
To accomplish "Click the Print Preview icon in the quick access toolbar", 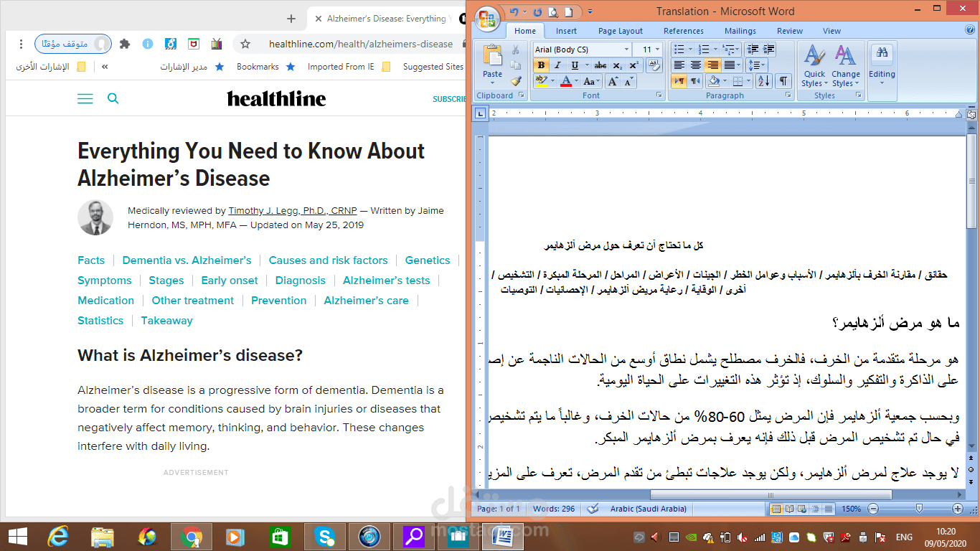I will coord(554,11).
